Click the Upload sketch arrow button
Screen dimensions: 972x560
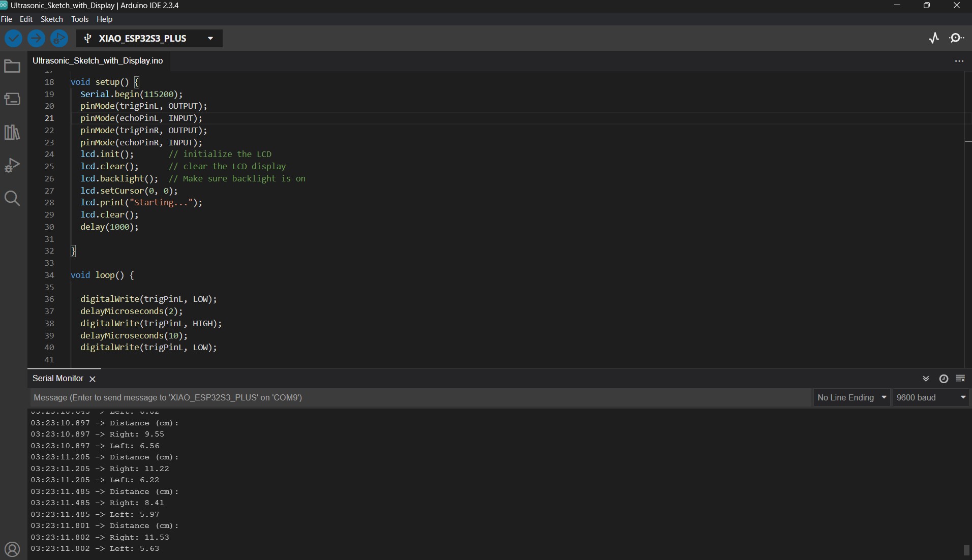36,39
